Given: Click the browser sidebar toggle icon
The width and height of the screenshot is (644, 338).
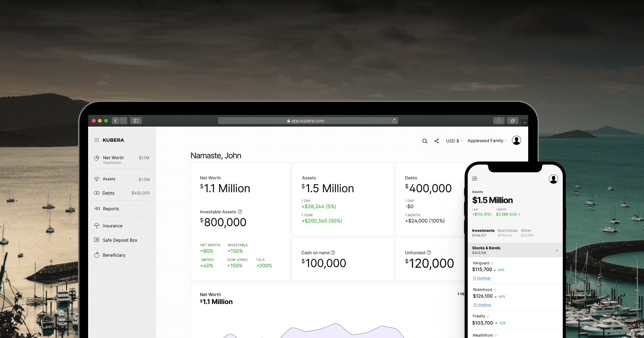Looking at the screenshot, I should (136, 121).
